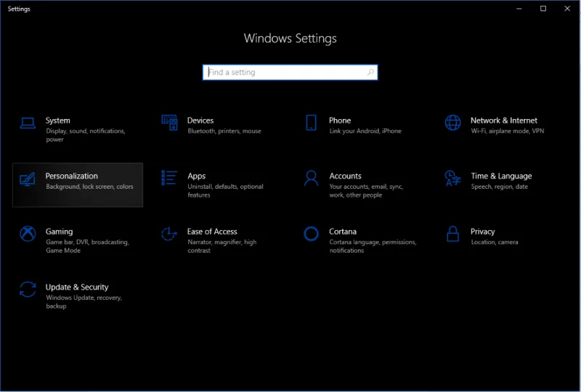Viewport: 581px width, 392px height.
Task: Open the Ease of Access icon
Action: 170,234
